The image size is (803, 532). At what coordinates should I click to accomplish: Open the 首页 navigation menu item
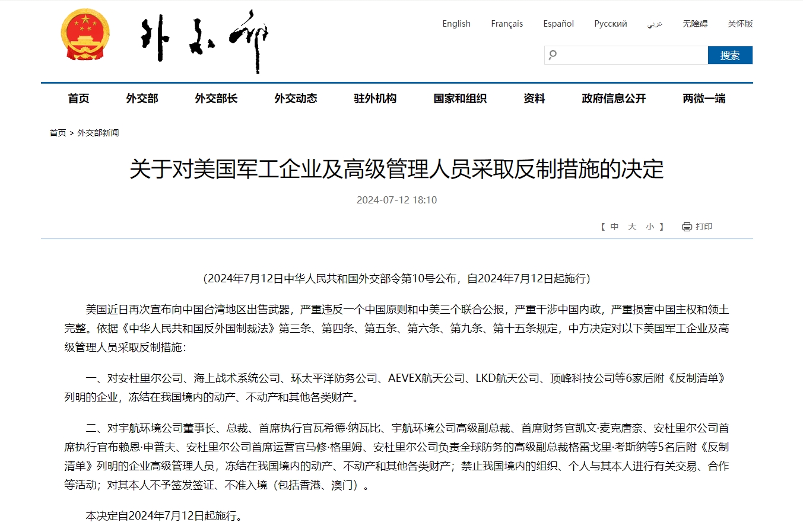[78, 98]
